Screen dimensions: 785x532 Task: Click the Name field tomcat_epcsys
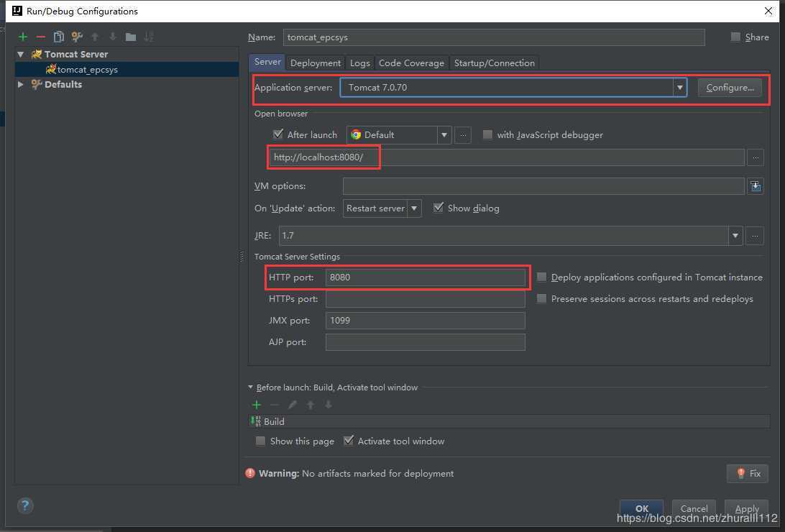tap(494, 37)
